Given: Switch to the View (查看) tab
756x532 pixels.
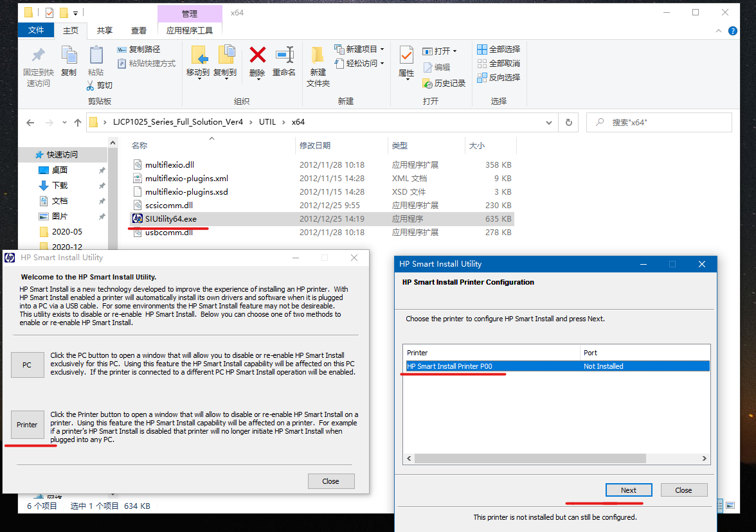Looking at the screenshot, I should pos(139,30).
